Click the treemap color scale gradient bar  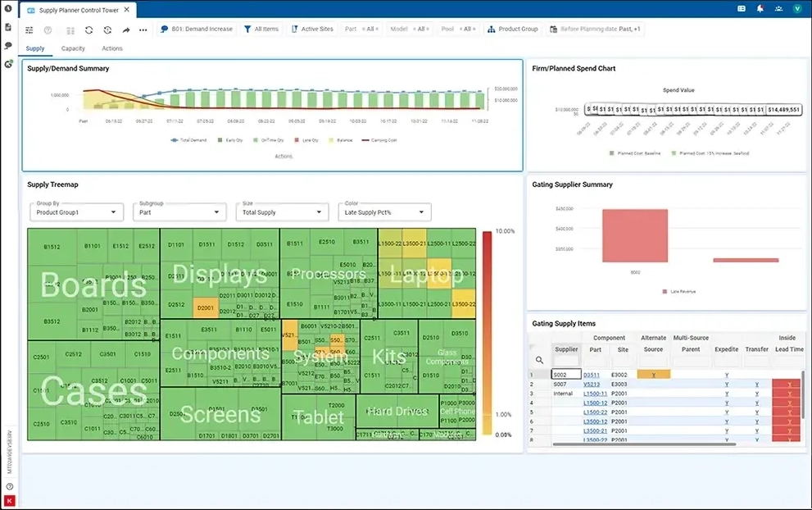[x=487, y=333]
